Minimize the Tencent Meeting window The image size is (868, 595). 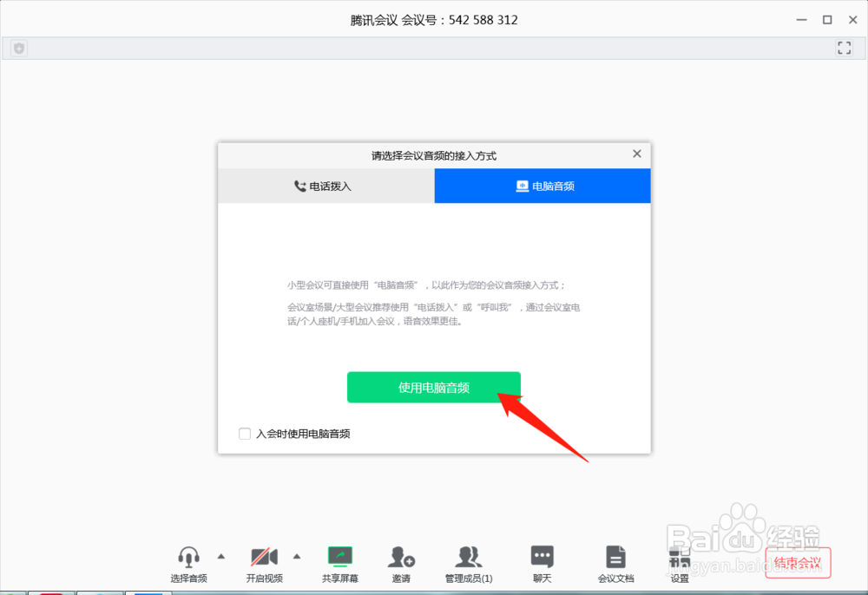pyautogui.click(x=801, y=20)
